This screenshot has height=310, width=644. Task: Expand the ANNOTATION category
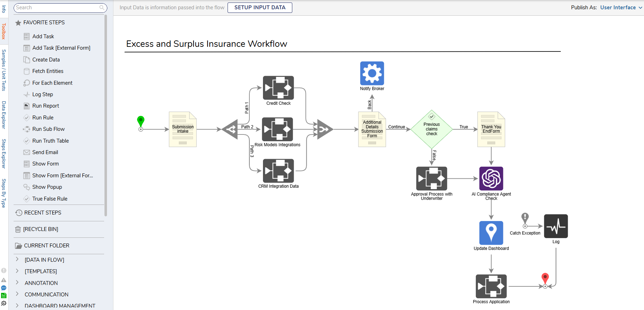tap(17, 282)
